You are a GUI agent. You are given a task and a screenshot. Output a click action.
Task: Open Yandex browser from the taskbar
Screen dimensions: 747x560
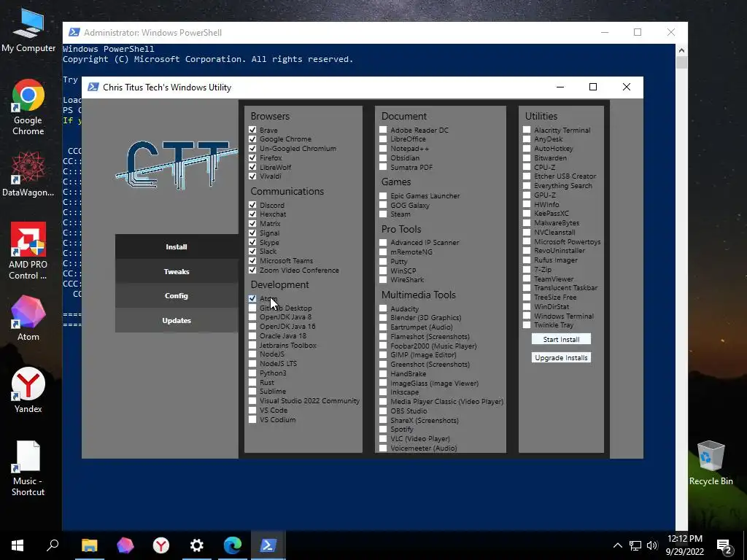click(x=161, y=545)
